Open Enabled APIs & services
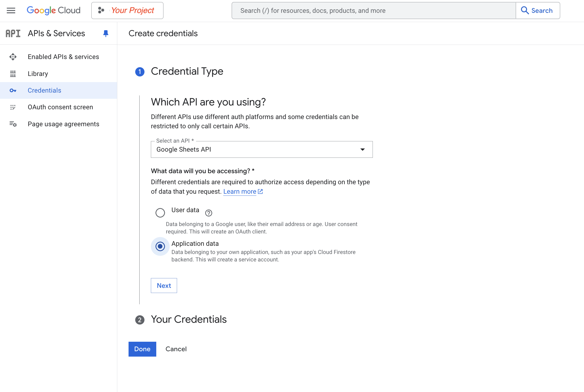The width and height of the screenshot is (584, 392). pyautogui.click(x=59, y=57)
